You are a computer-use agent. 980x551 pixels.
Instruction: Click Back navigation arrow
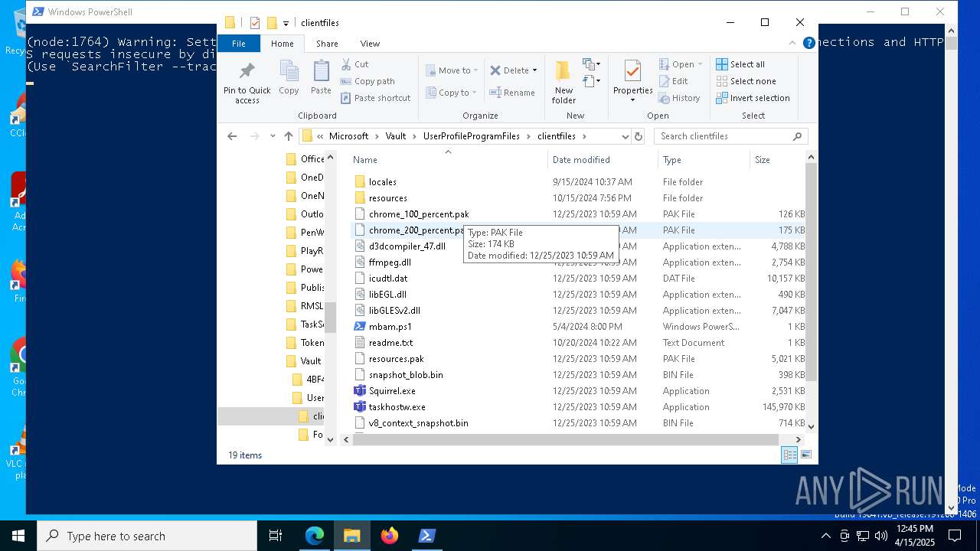(232, 136)
